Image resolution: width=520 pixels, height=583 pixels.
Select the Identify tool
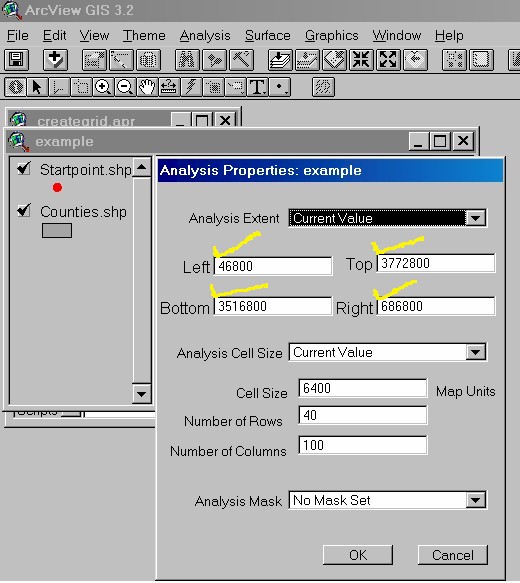tap(15, 87)
